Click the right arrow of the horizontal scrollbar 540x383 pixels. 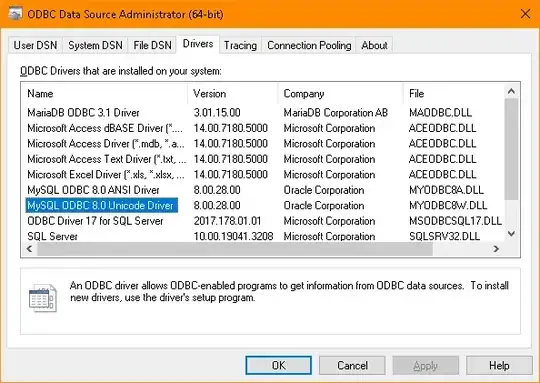(x=496, y=249)
